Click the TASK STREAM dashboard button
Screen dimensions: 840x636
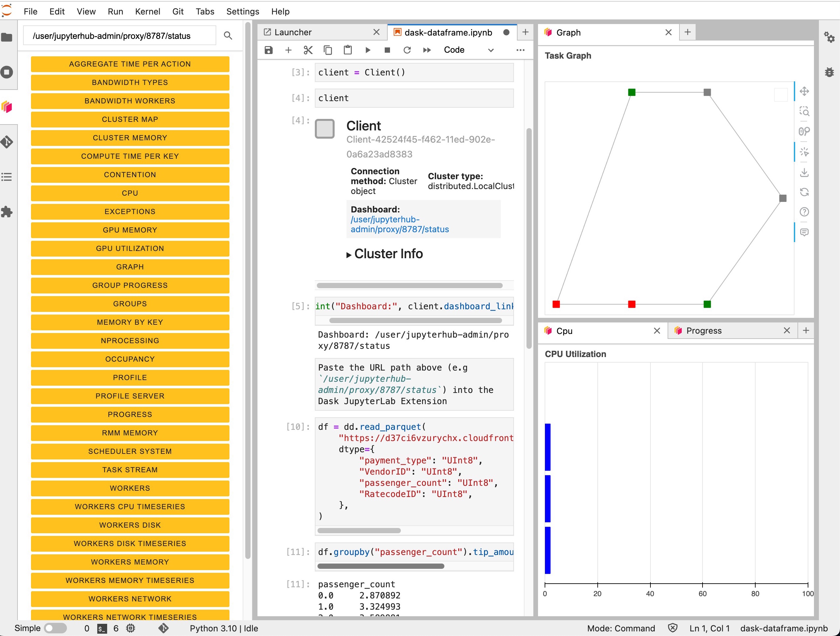130,469
